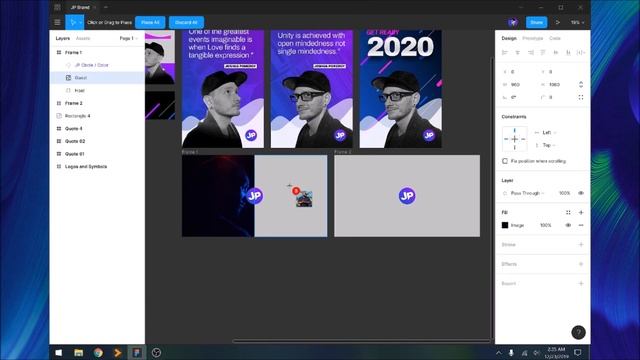This screenshot has height=360, width=640.
Task: Open new tab with plus in title bar
Action: point(106,7)
